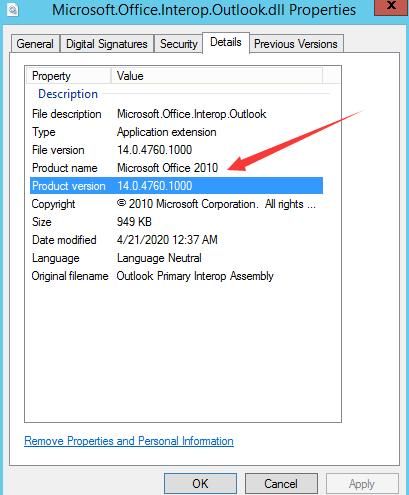The width and height of the screenshot is (409, 495).
Task: Select the Security tab
Action: [x=178, y=44]
